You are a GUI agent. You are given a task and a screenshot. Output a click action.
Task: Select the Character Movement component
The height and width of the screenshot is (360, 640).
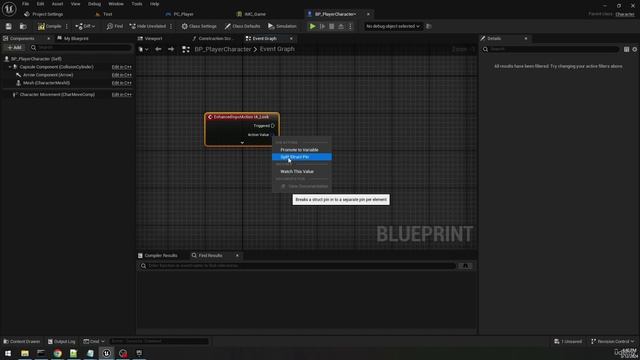point(57,95)
